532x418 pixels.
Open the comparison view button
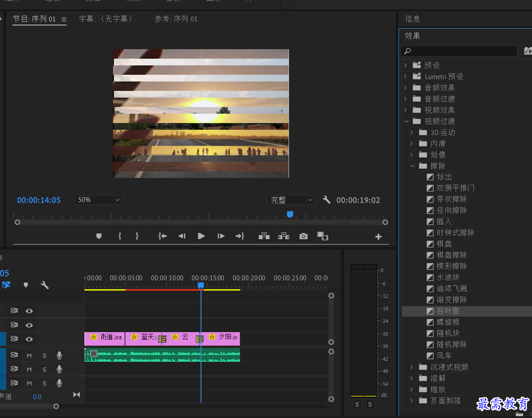(x=323, y=236)
